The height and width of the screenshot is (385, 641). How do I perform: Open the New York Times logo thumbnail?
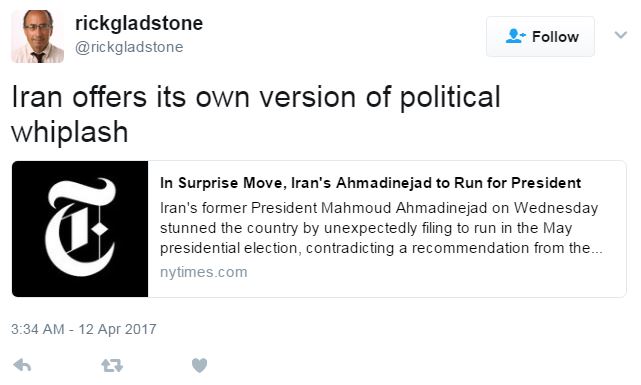(80, 229)
